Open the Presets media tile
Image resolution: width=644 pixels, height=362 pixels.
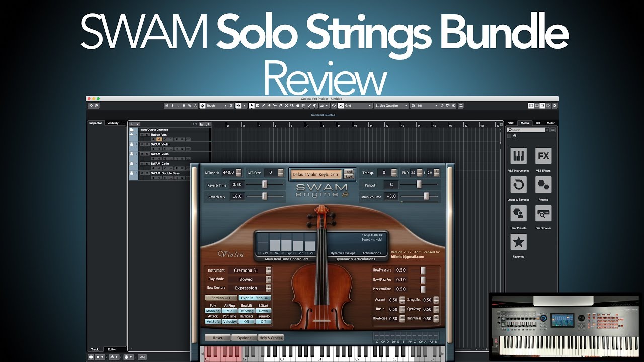click(543, 185)
